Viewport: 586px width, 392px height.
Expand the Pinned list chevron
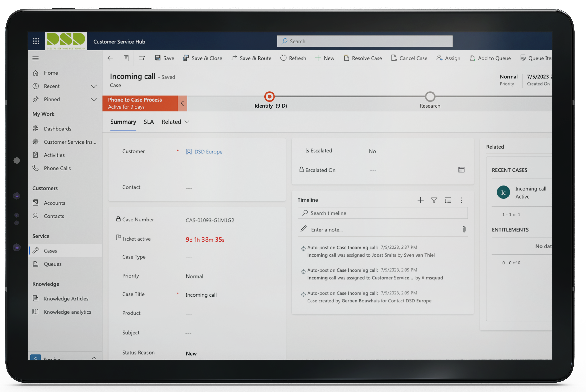[x=94, y=100]
